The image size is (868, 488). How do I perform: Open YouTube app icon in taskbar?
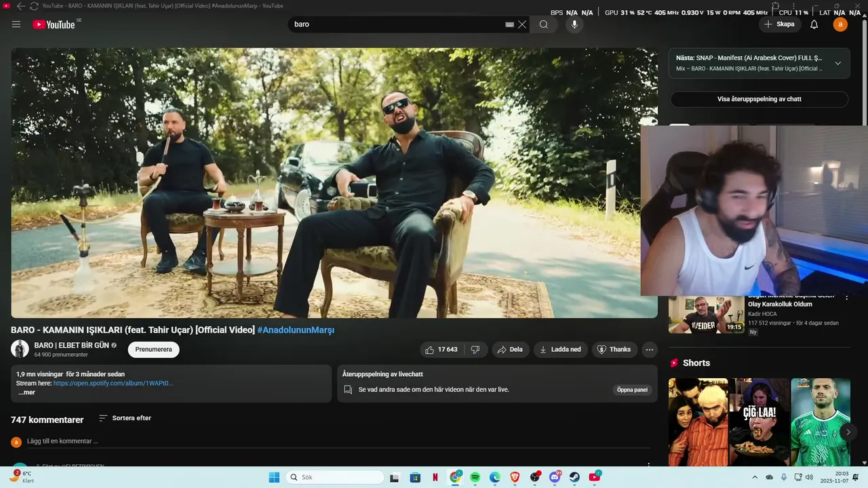[x=595, y=477]
